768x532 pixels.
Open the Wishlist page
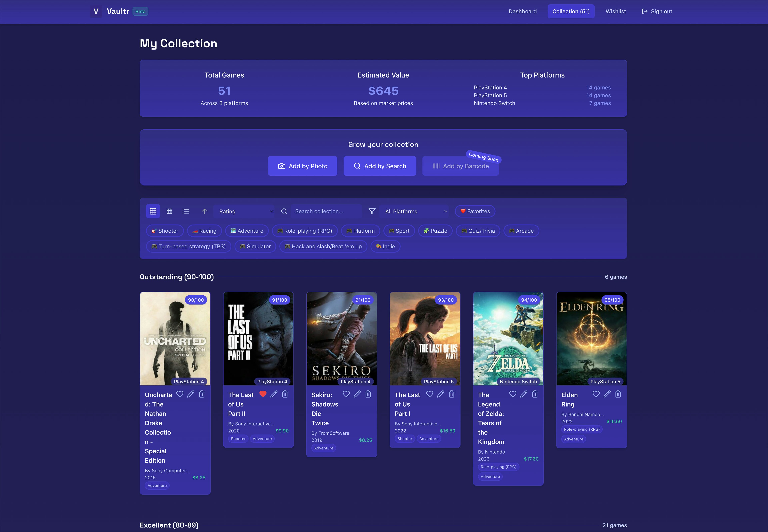(x=615, y=11)
